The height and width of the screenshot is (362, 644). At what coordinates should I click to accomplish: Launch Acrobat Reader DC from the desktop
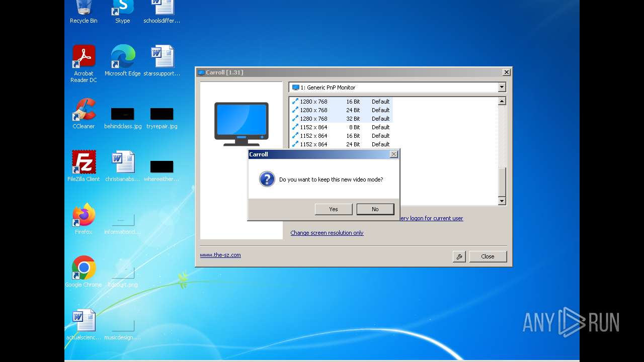point(84,64)
